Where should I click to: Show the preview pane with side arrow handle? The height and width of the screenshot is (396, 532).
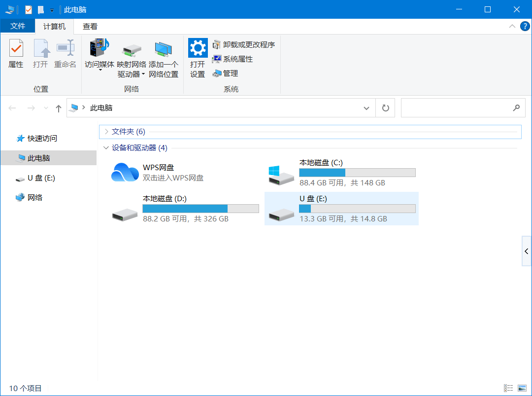526,252
